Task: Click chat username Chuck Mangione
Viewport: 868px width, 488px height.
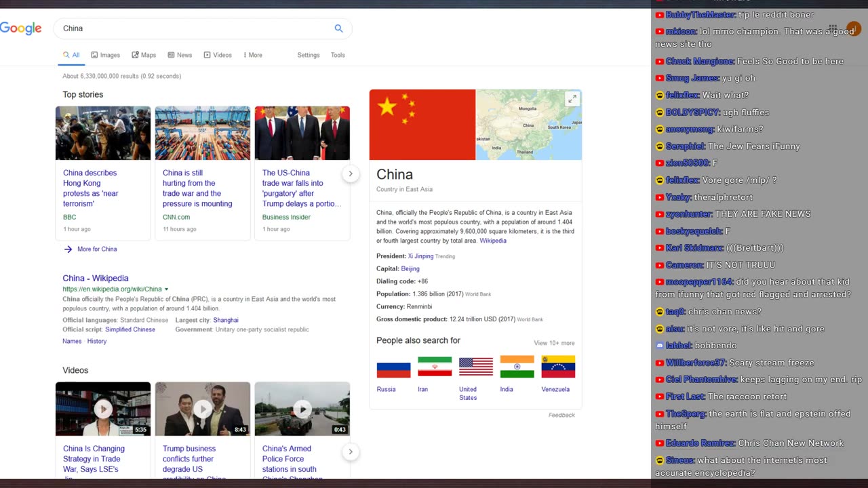Action: [699, 61]
